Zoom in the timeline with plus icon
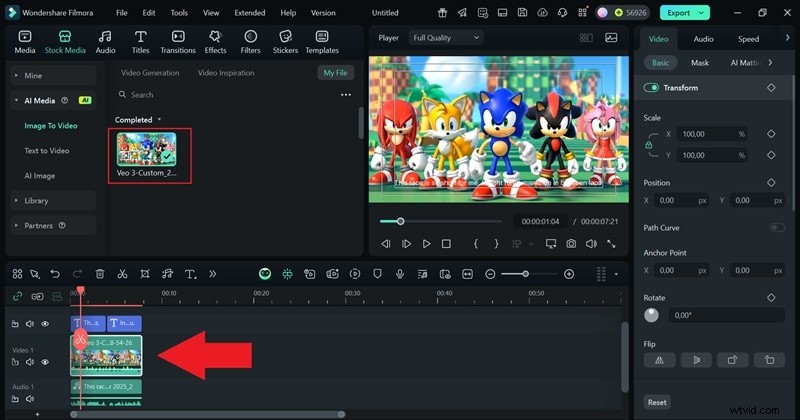 point(569,274)
